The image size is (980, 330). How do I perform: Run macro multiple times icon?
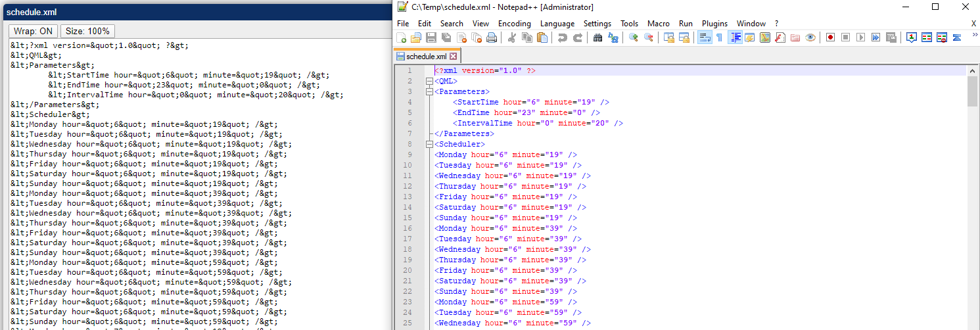[875, 37]
